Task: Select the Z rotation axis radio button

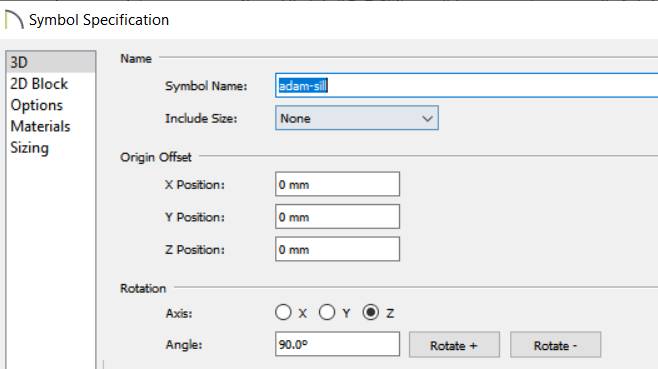Action: point(371,312)
